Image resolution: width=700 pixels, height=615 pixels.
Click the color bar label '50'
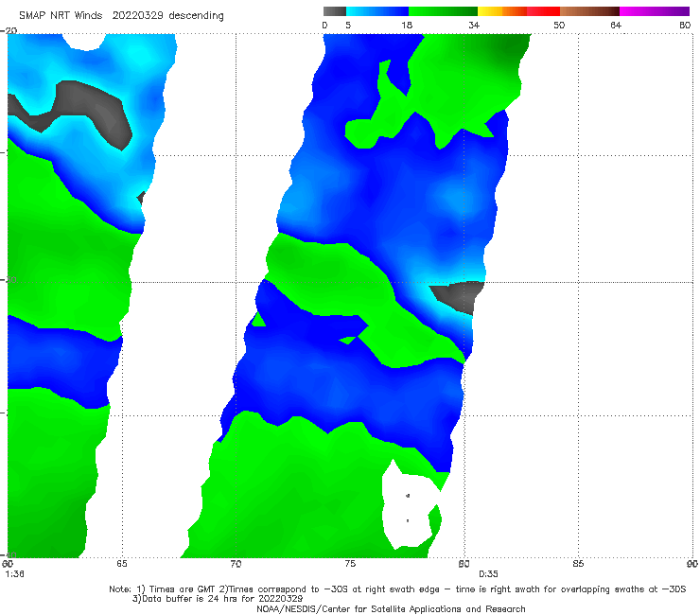pyautogui.click(x=559, y=25)
